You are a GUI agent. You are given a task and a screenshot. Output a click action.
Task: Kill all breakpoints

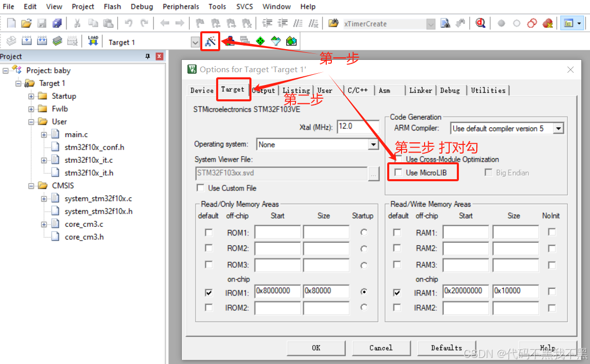coord(547,24)
